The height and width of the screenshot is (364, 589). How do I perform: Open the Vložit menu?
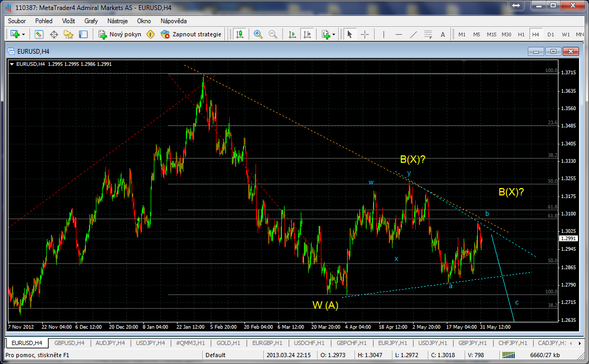click(68, 21)
